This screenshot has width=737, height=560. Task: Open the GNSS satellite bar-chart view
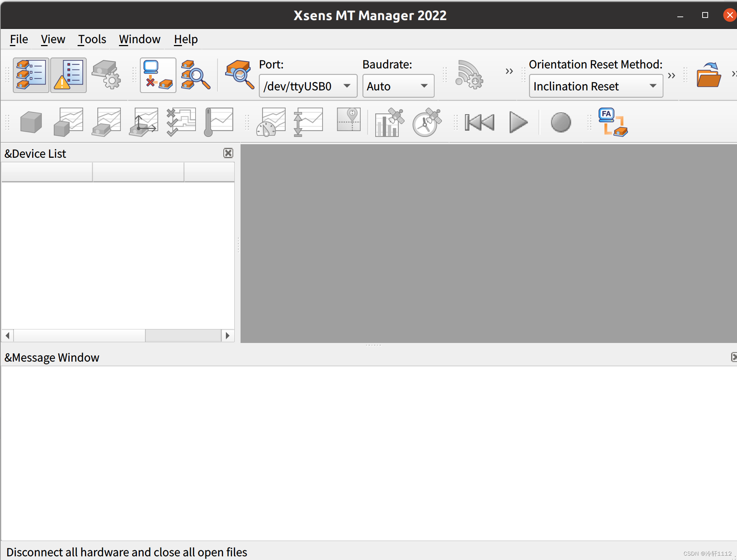389,122
